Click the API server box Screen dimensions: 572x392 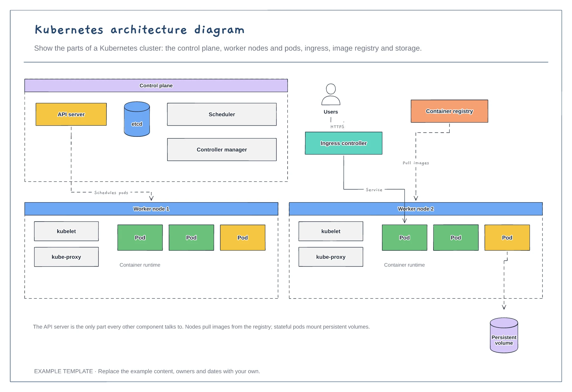click(71, 114)
